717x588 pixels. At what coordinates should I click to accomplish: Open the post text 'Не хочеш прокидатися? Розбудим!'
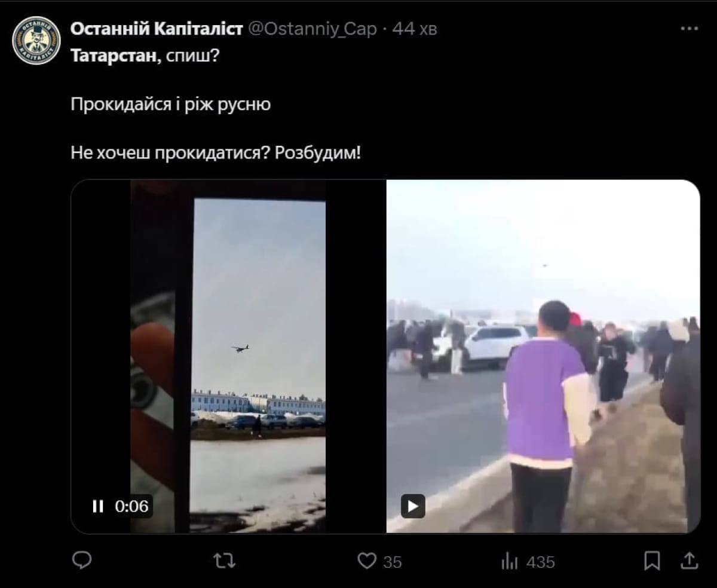coord(216,153)
